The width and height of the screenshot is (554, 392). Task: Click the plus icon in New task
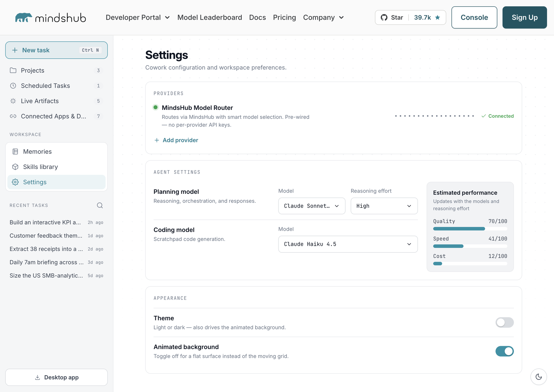15,50
